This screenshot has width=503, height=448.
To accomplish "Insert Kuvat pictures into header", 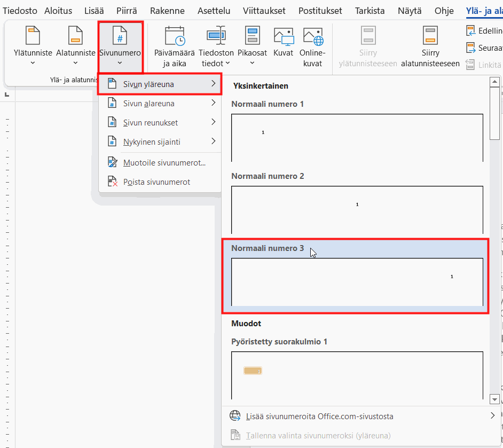I will coord(283,42).
